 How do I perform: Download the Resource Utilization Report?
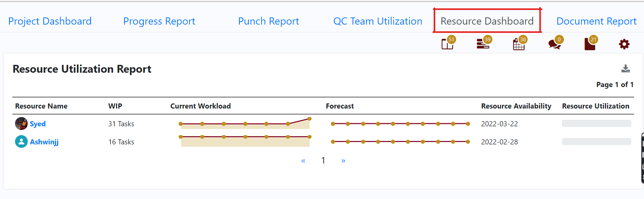pos(626,69)
